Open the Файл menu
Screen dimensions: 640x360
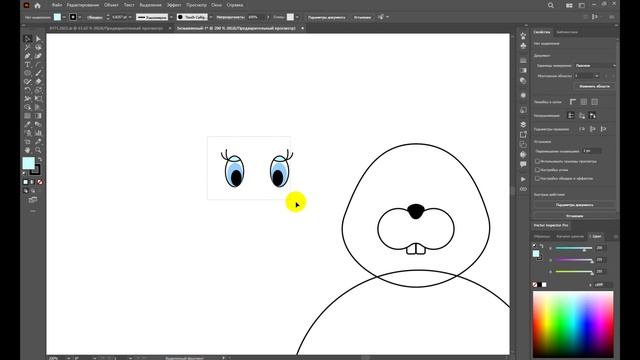pyautogui.click(x=57, y=5)
